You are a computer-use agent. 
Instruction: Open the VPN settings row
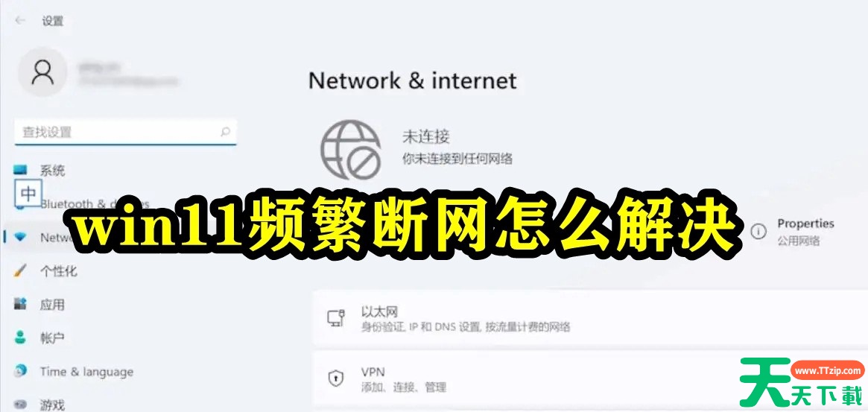(x=590, y=378)
